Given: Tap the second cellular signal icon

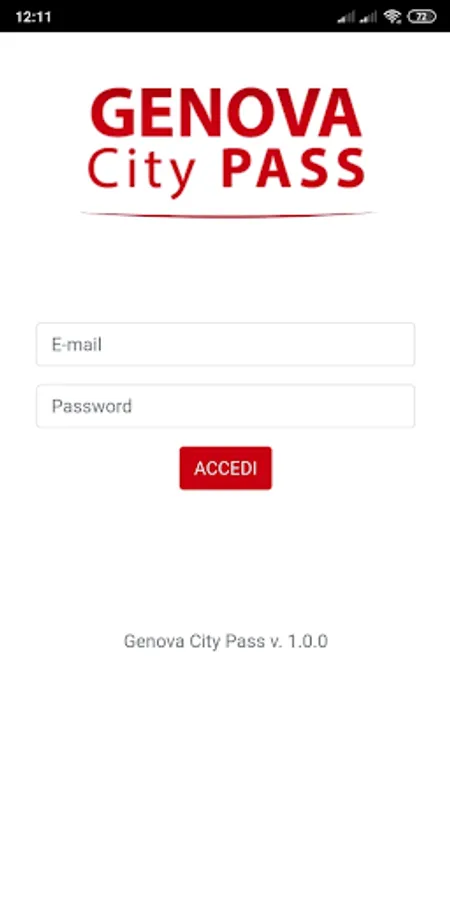Looking at the screenshot, I should [368, 17].
